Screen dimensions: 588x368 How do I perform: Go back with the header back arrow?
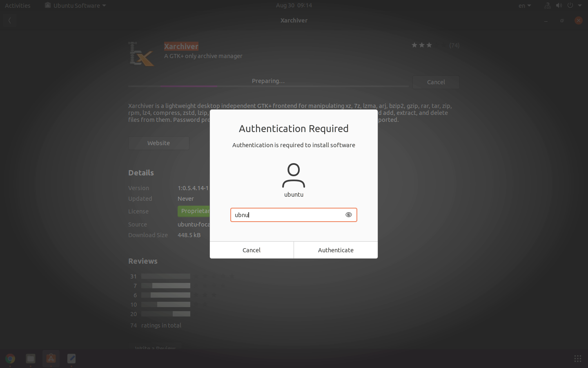(x=9, y=20)
